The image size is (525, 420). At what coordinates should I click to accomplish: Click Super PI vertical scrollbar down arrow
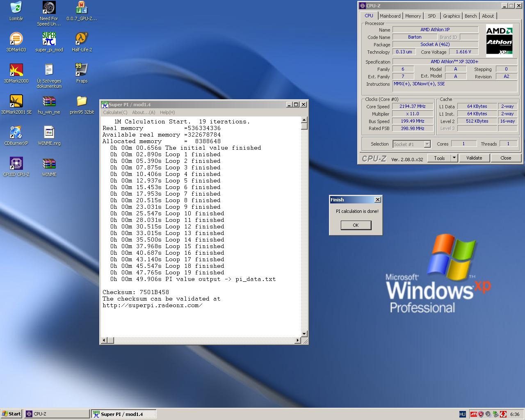(304, 333)
